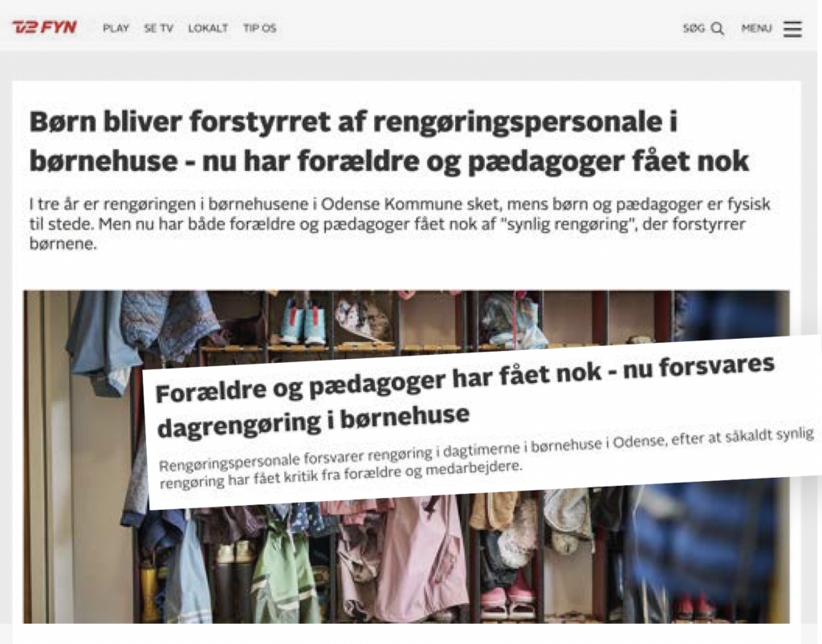This screenshot has width=822, height=644.
Task: Select SE TV in navigation bar
Action: click(x=159, y=28)
